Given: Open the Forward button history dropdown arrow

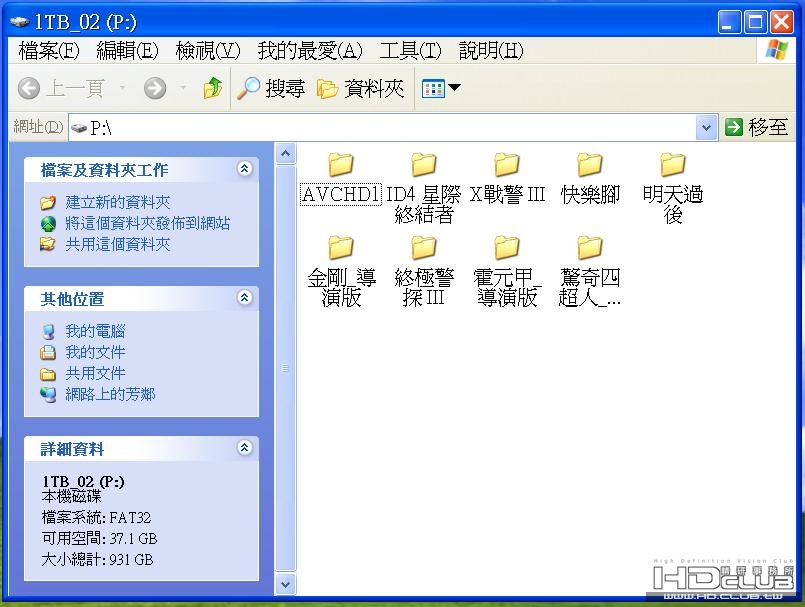Looking at the screenshot, I should point(183,88).
